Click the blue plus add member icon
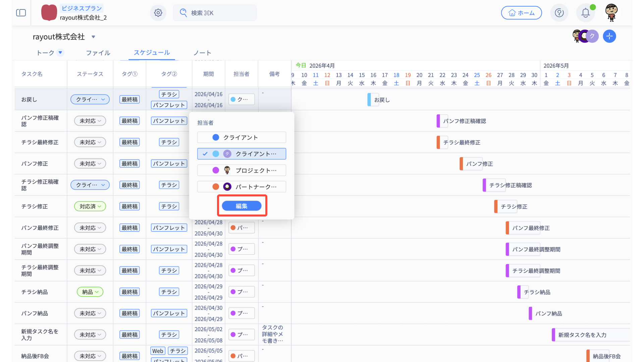The width and height of the screenshot is (644, 362). (x=609, y=36)
